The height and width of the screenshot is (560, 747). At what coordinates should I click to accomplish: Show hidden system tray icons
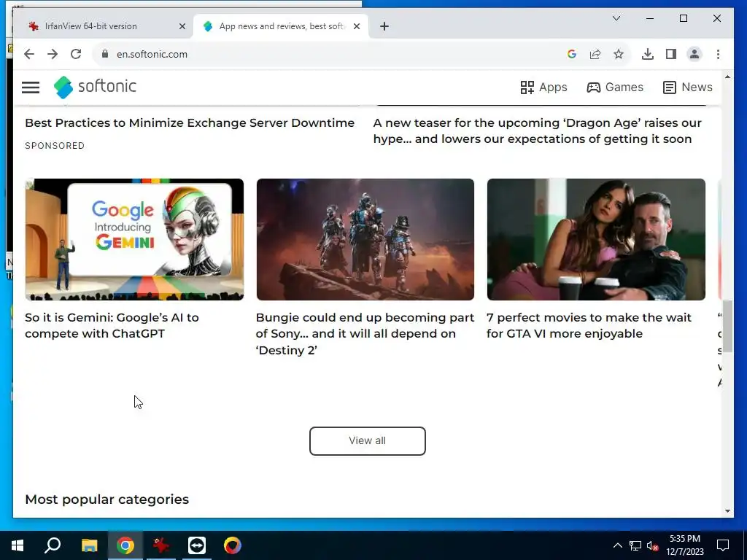617,545
